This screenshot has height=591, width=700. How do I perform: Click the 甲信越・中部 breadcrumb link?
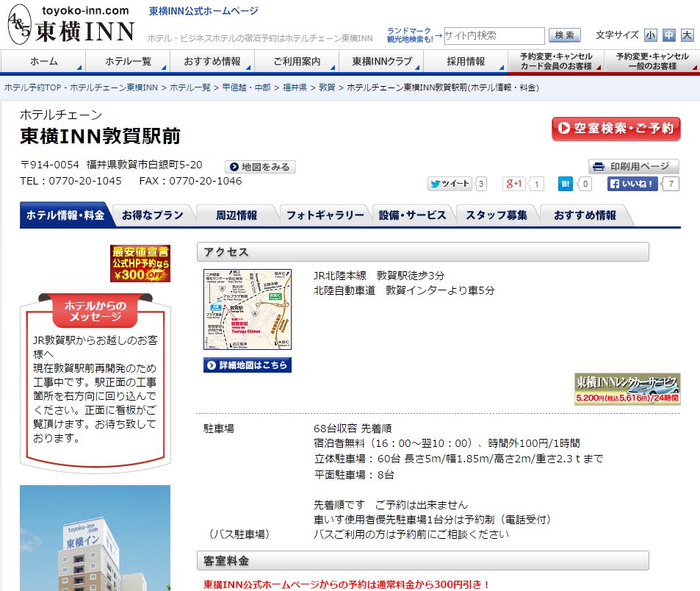[246, 87]
